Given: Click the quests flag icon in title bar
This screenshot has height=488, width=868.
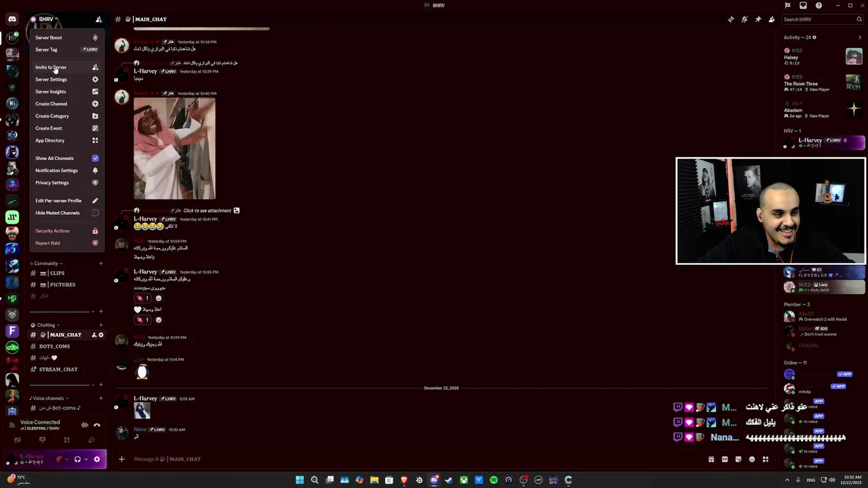Looking at the screenshot, I should [787, 5].
